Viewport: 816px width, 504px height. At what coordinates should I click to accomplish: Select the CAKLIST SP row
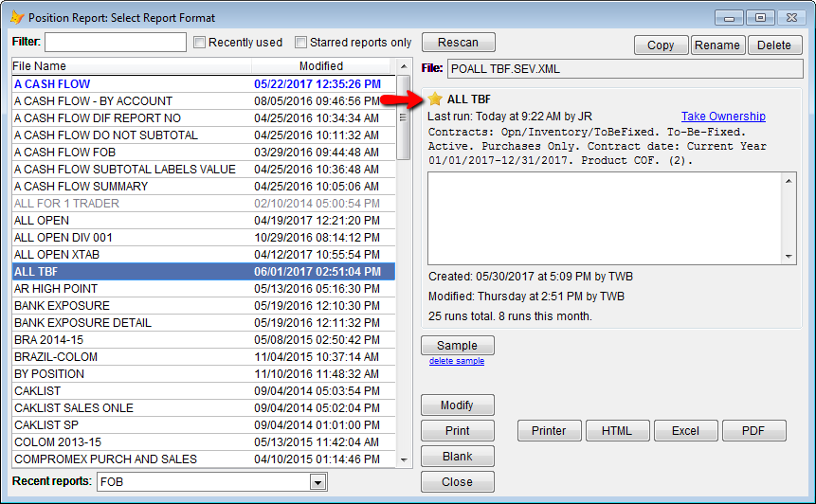(204, 425)
